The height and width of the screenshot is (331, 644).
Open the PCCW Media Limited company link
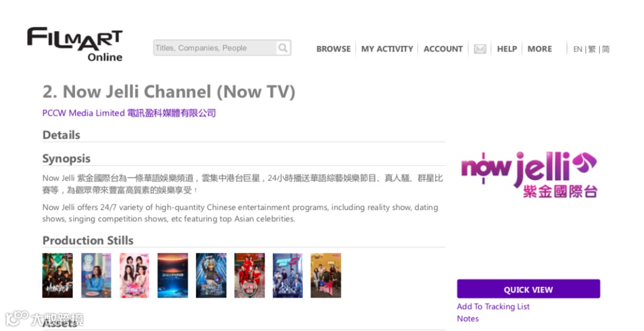(x=129, y=113)
